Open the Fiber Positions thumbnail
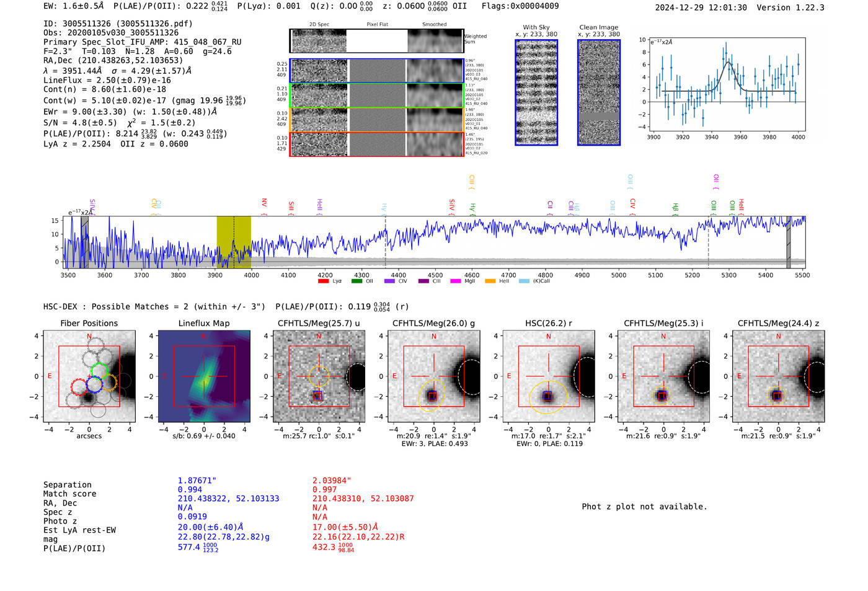 click(x=89, y=376)
